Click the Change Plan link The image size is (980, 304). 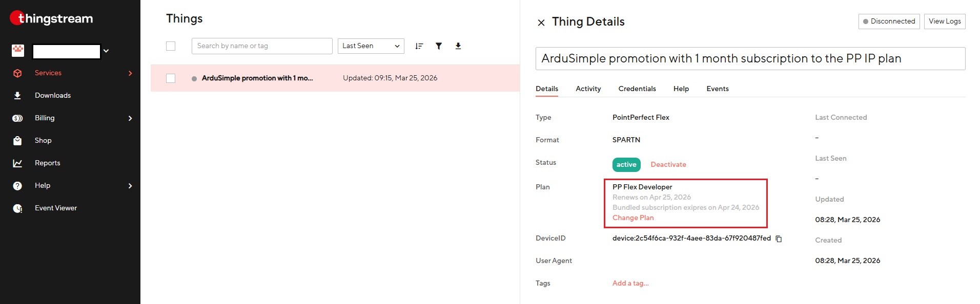tap(633, 218)
